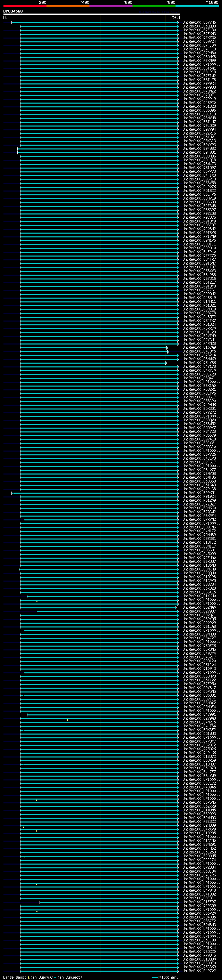The height and width of the screenshot is (980, 222).
Task: Click the query end position 543
Action: click(175, 17)
